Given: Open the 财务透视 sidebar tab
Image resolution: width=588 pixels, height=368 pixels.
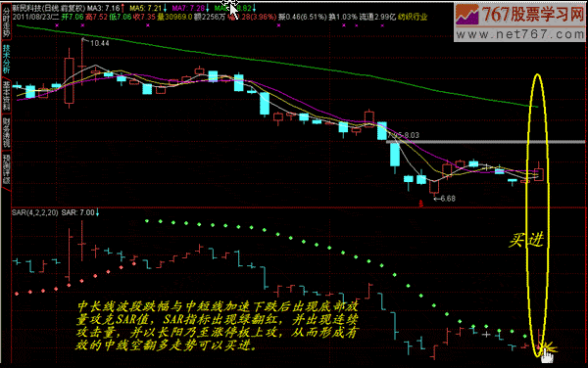Looking at the screenshot, I should click(6, 132).
